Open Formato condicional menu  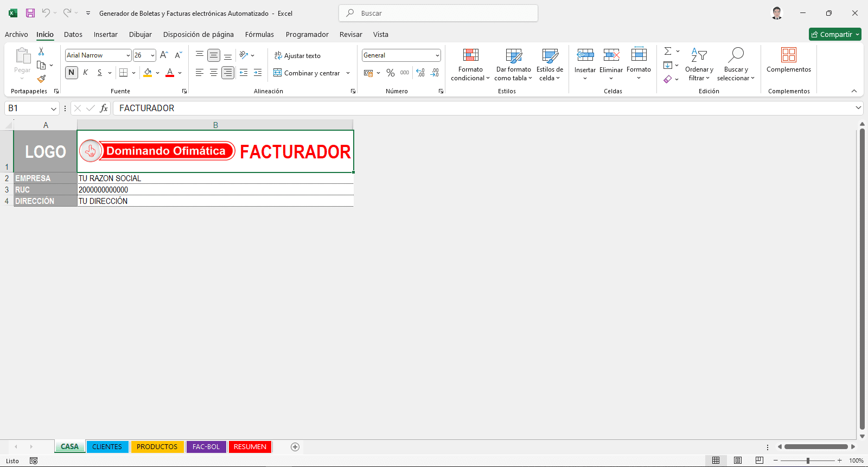(470, 65)
